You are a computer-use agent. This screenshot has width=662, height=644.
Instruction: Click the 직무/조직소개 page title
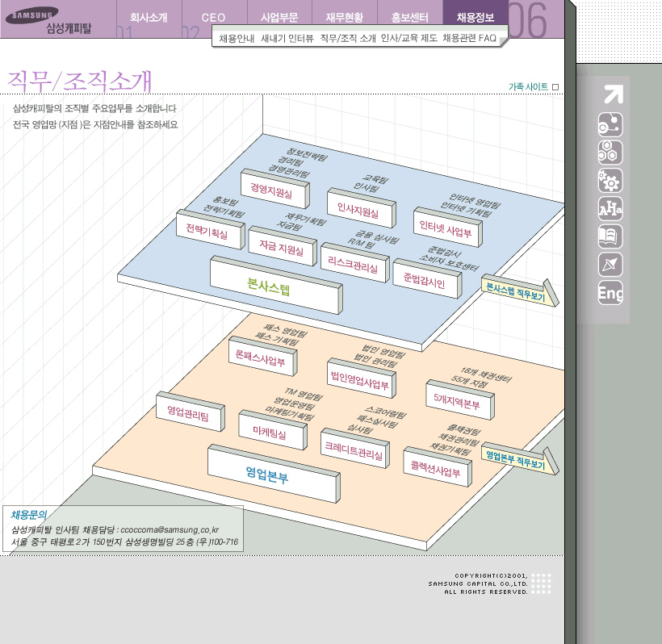tap(79, 81)
